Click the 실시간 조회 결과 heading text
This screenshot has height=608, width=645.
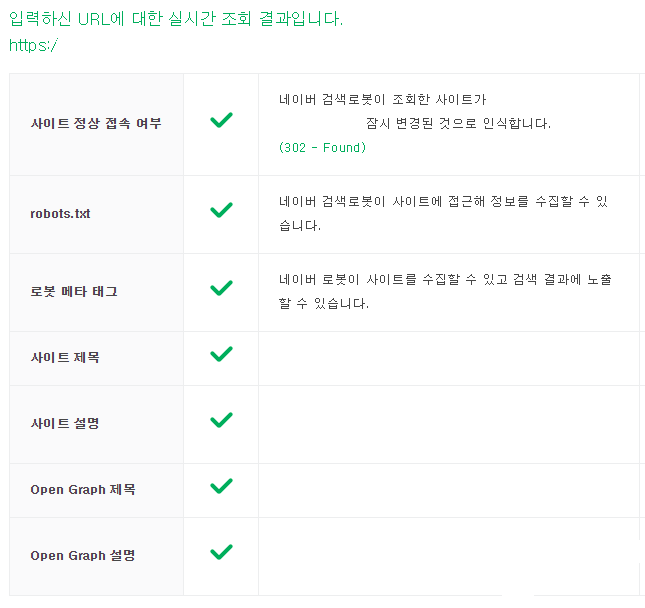(x=175, y=19)
